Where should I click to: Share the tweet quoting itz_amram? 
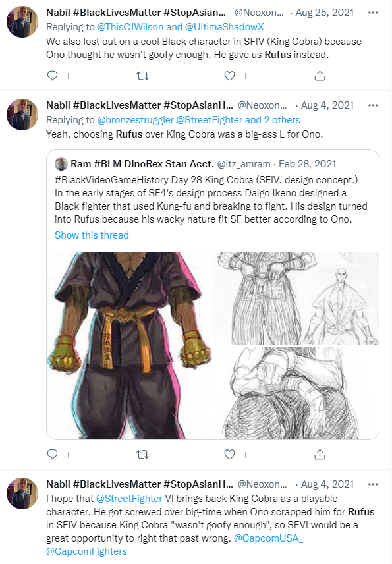tap(320, 455)
